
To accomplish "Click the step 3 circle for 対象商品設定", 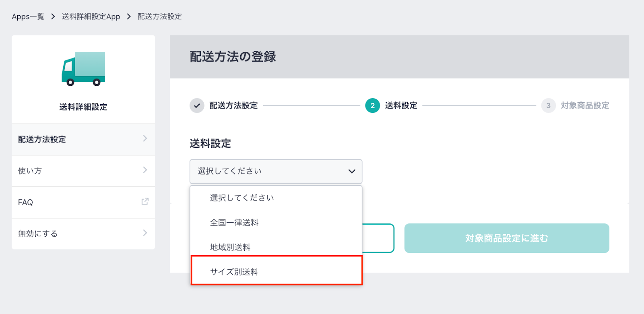I will 548,105.
